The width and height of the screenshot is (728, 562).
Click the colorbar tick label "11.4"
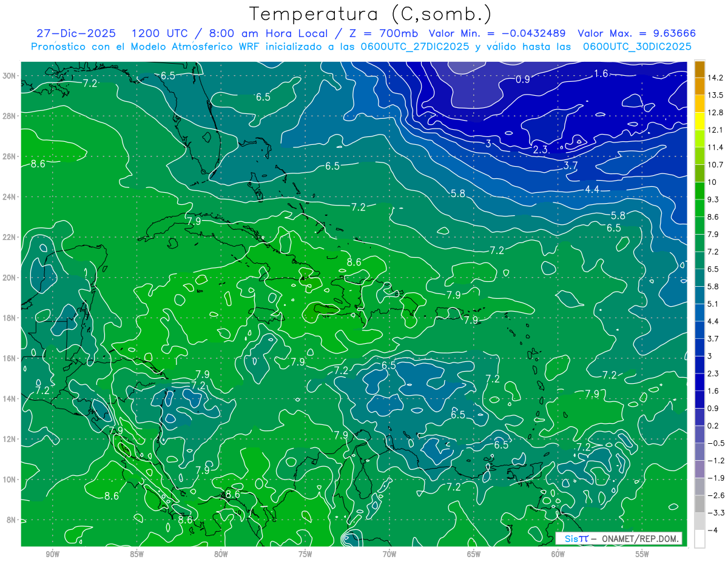[x=715, y=147]
